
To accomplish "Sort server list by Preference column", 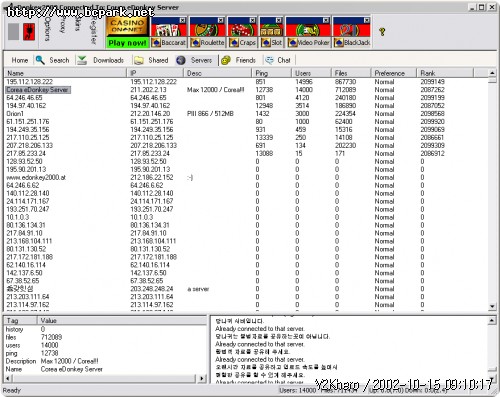I will [x=394, y=73].
